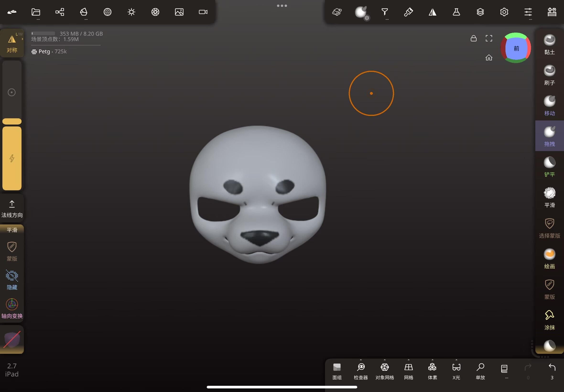
Task: Reset camera with the home button
Action: [489, 57]
